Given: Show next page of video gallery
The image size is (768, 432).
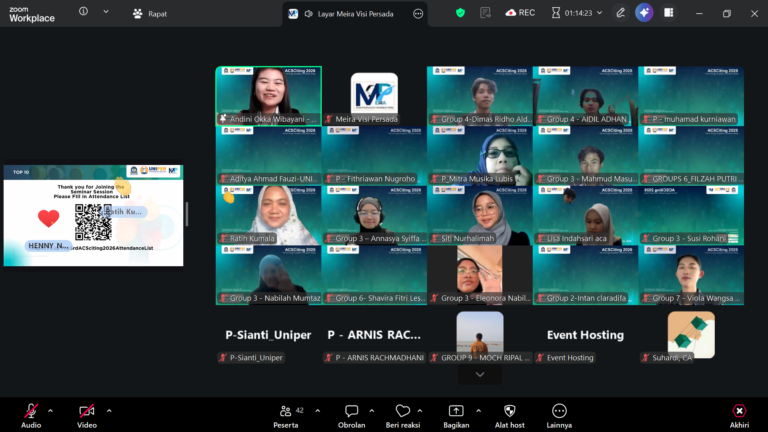Looking at the screenshot, I should tap(480, 375).
